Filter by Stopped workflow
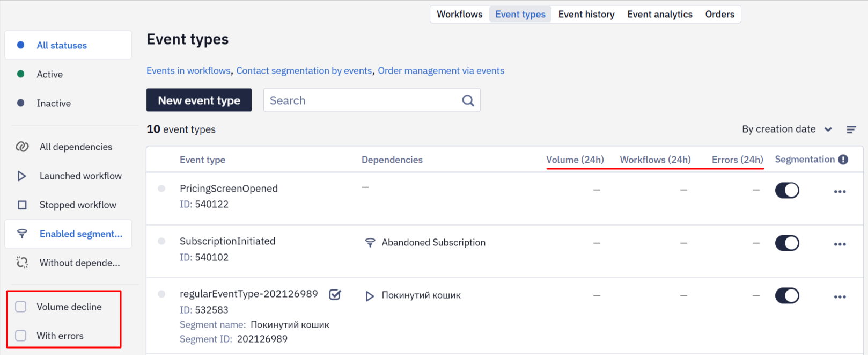Viewport: 868px width, 355px height. pyautogui.click(x=78, y=205)
